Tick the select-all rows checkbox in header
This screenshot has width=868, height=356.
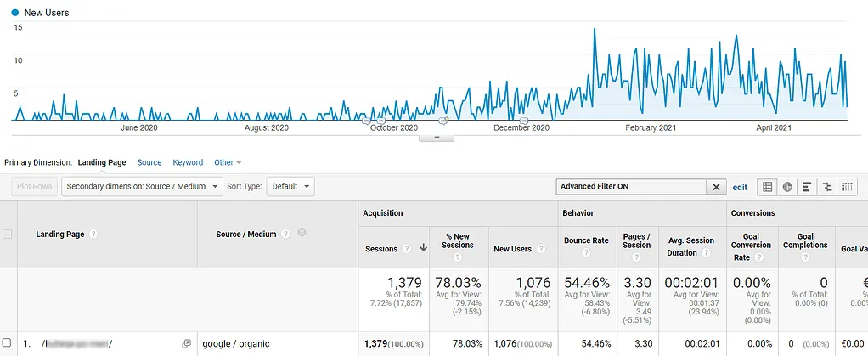(x=7, y=235)
